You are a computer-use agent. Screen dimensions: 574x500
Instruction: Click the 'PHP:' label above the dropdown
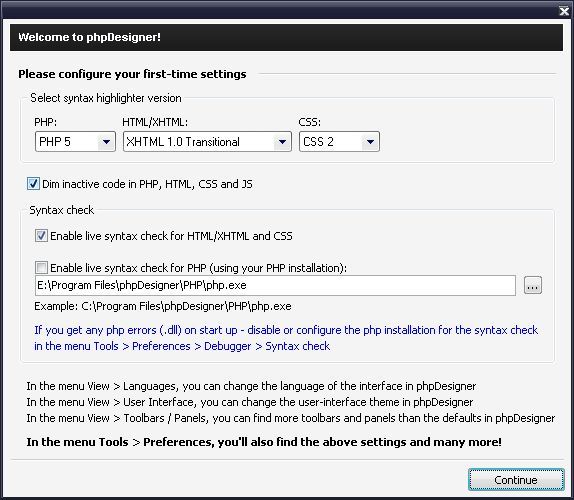pyautogui.click(x=45, y=122)
